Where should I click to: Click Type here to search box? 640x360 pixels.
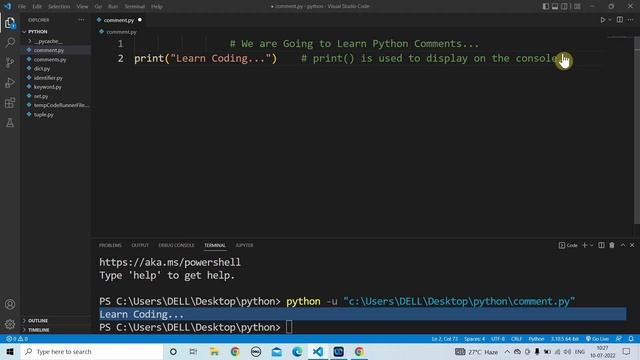coord(92,351)
